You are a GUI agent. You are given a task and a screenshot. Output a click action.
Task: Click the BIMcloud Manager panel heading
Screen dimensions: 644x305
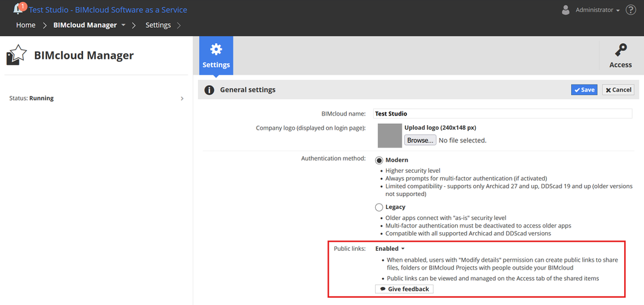click(x=84, y=55)
